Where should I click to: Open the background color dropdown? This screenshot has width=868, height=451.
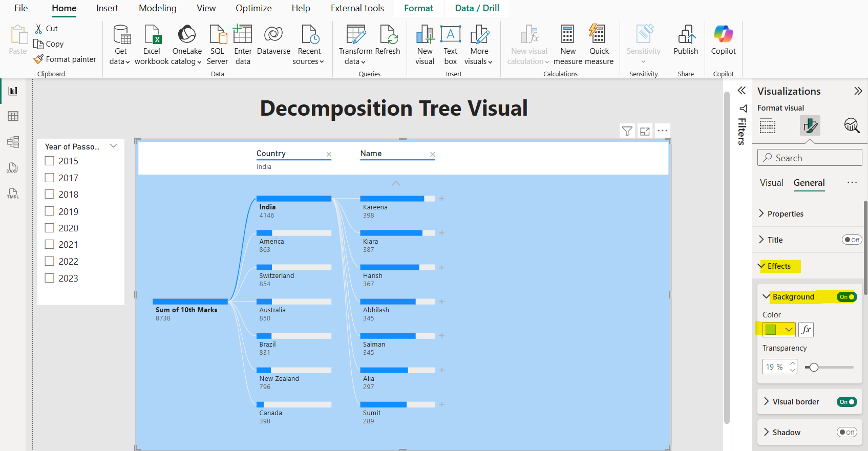click(x=789, y=330)
